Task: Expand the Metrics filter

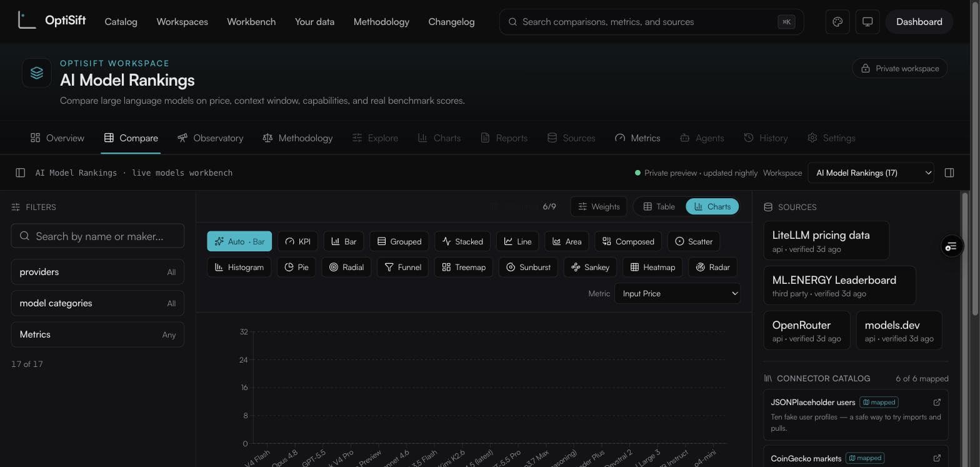Action: pyautogui.click(x=97, y=334)
